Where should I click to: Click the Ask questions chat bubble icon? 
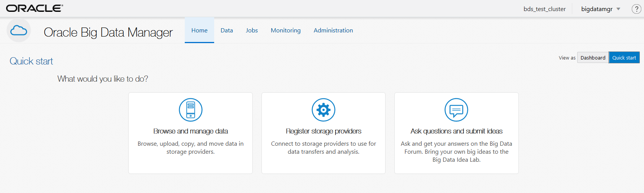click(456, 110)
